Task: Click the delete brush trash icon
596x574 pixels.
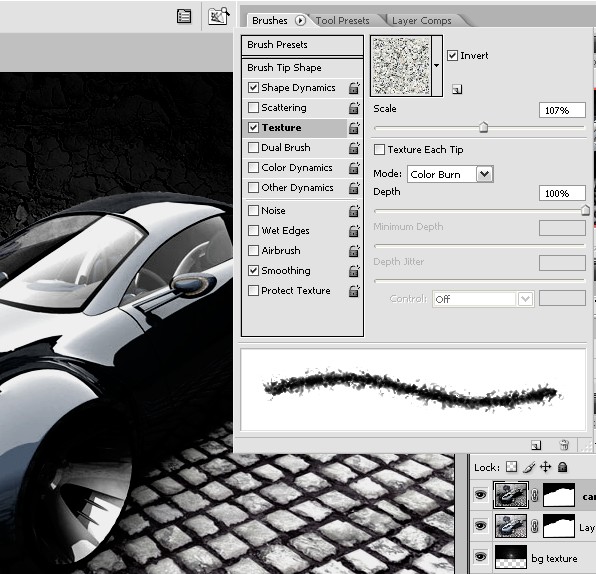Action: (x=564, y=445)
